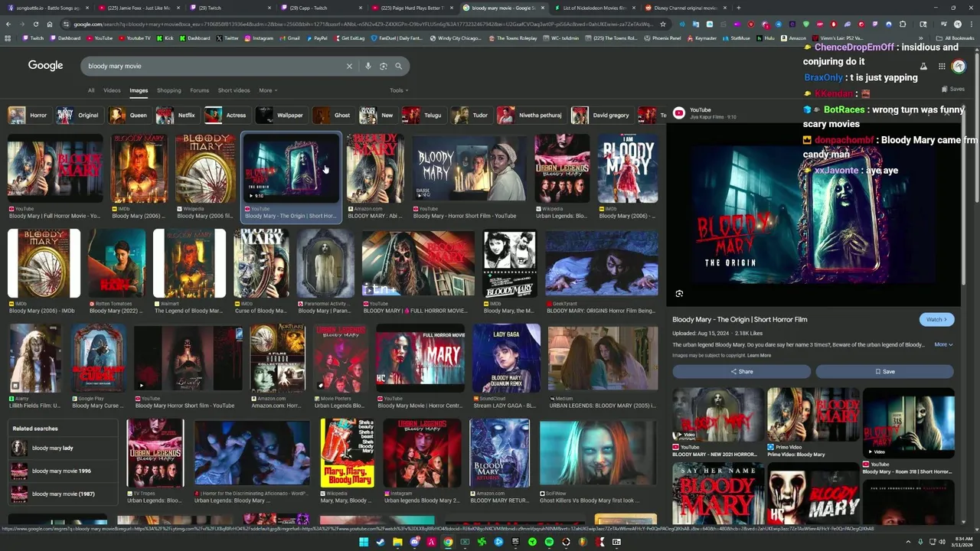The height and width of the screenshot is (551, 980).
Task: Open the Google apps grid
Action: (942, 66)
